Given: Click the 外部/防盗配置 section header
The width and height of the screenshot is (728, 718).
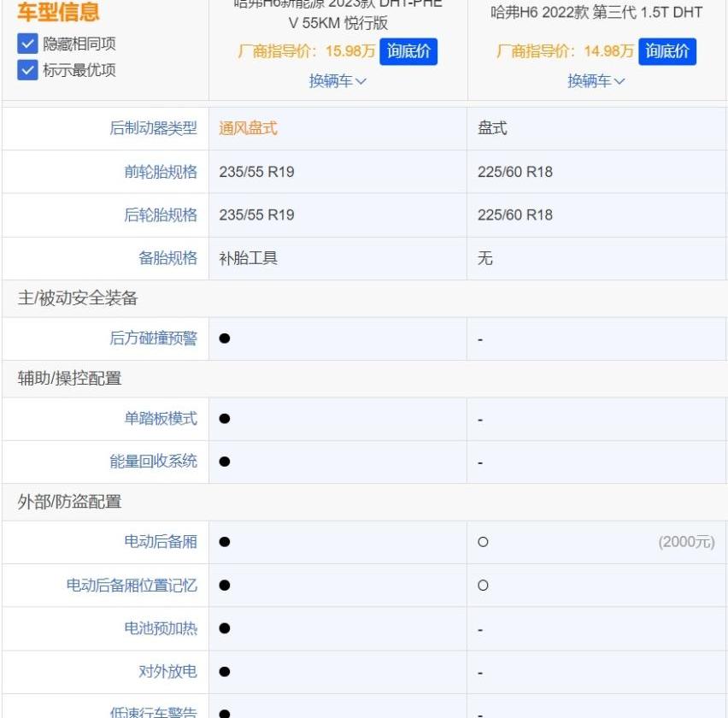Looking at the screenshot, I should (70, 502).
